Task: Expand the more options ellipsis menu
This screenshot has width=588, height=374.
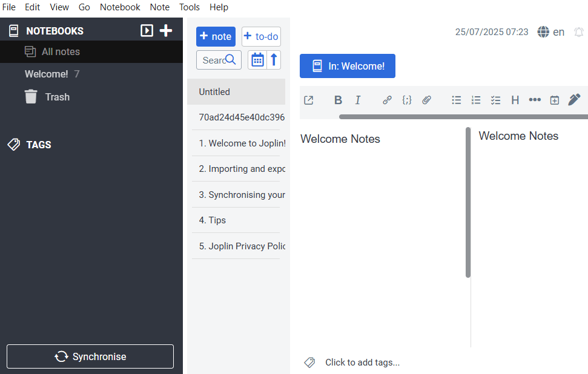Action: tap(535, 100)
